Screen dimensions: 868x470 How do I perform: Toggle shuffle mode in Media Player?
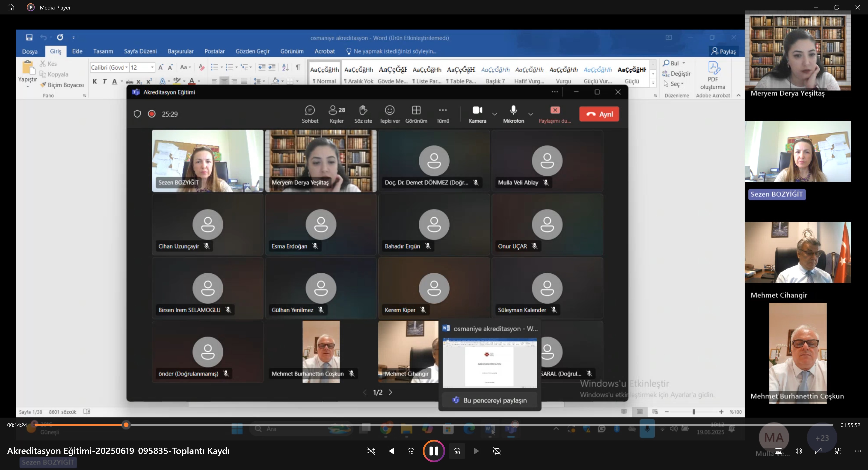coord(371,451)
